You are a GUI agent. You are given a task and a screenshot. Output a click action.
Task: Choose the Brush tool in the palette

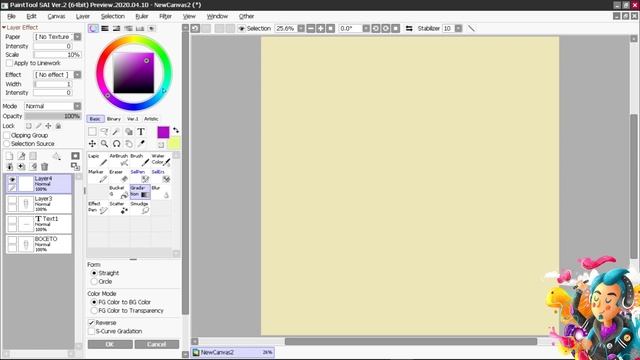[140, 160]
